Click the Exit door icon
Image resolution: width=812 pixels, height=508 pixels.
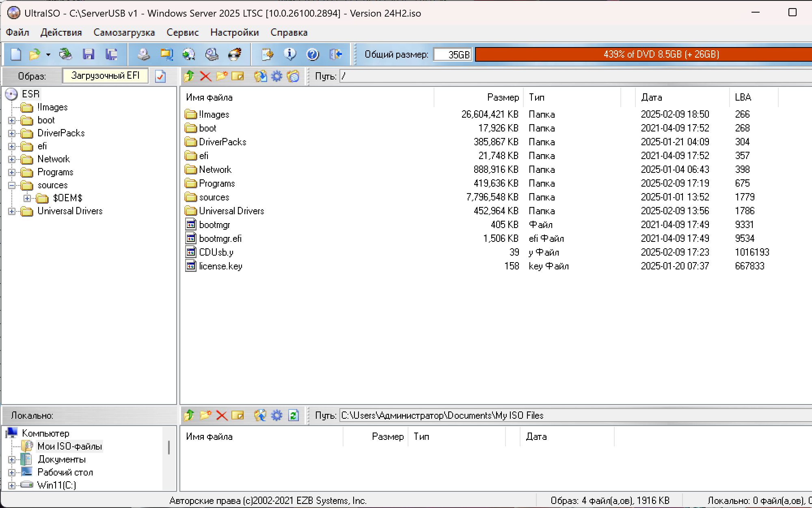[336, 54]
